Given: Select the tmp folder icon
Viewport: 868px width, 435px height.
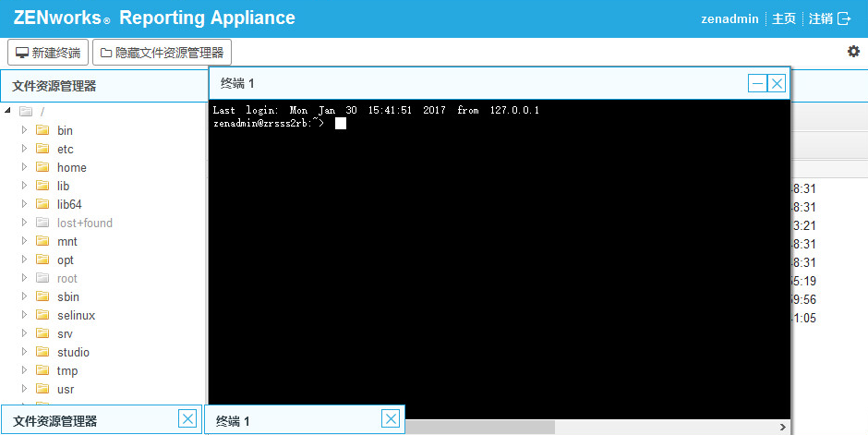Looking at the screenshot, I should click(x=42, y=370).
